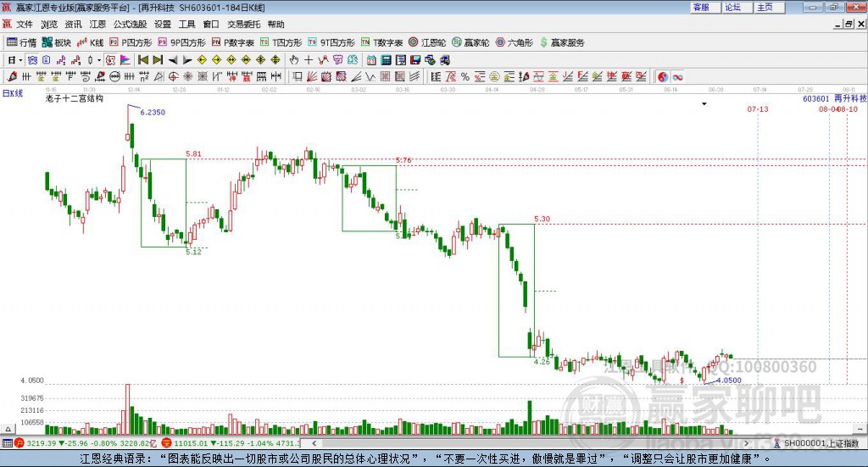Click the 客服 customer service button

(705, 7)
